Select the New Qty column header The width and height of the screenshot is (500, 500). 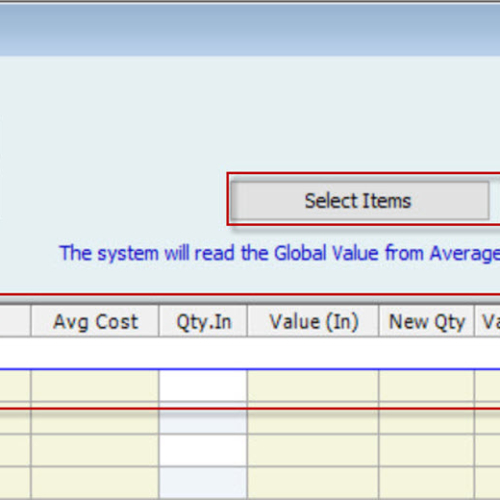(427, 321)
